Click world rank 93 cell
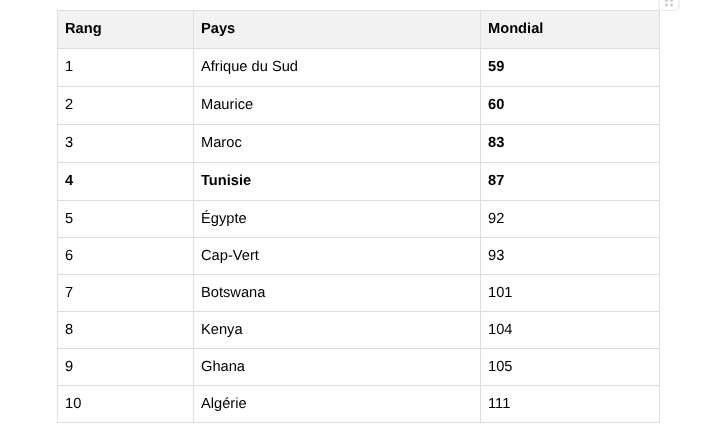This screenshot has width=702, height=447. pyautogui.click(x=496, y=256)
